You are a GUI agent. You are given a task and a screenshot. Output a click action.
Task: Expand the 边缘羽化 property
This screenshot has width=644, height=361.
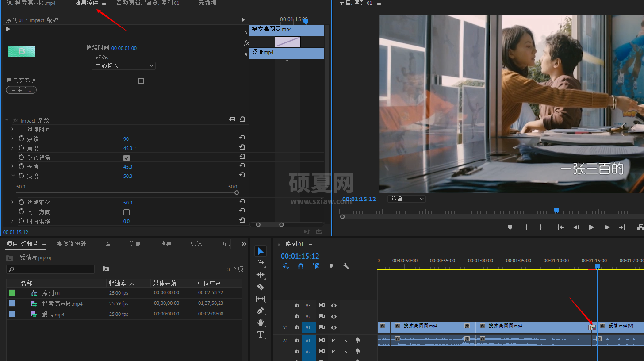click(x=12, y=202)
